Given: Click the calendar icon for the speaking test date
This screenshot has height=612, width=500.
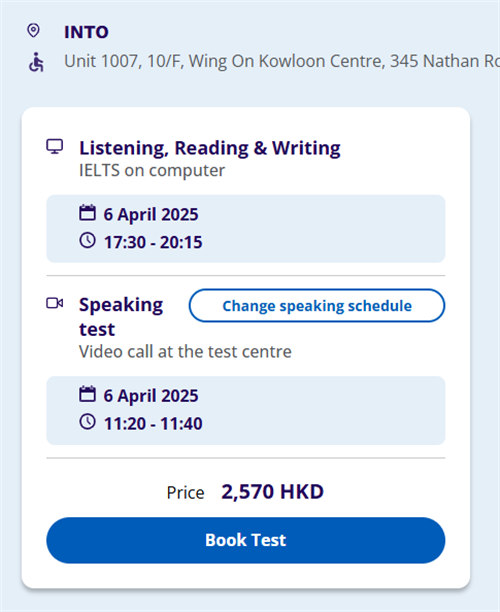Looking at the screenshot, I should coord(87,394).
